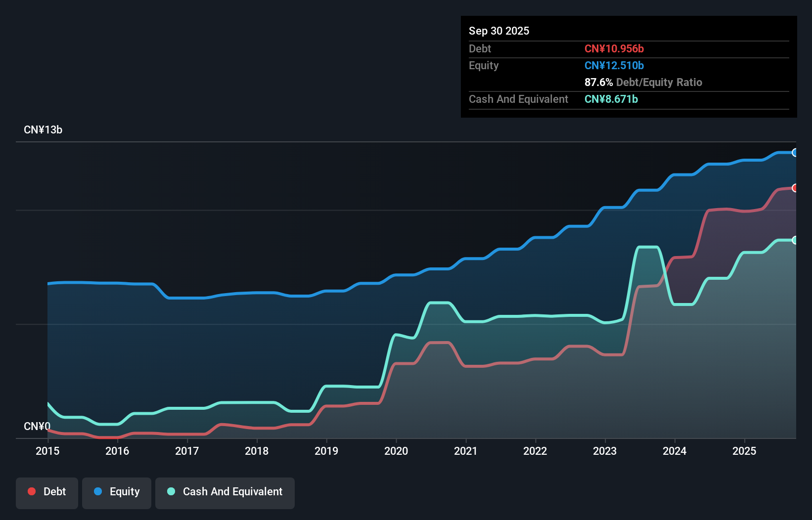Select the 2020 year label

(x=397, y=451)
